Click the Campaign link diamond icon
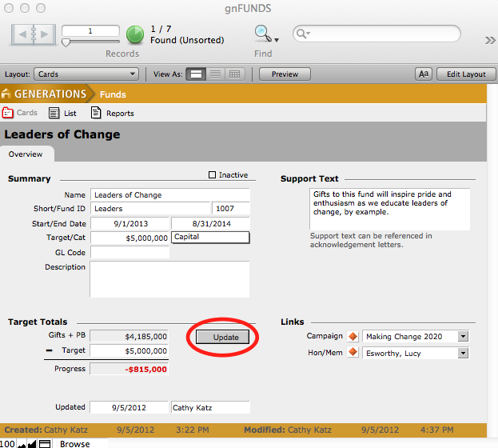This screenshot has width=498, height=448. tap(353, 337)
